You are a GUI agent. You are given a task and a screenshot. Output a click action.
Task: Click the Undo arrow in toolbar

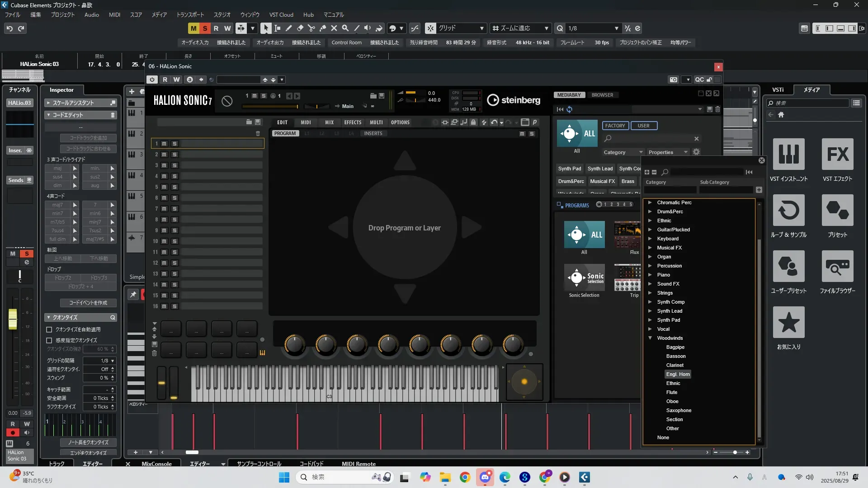9,28
